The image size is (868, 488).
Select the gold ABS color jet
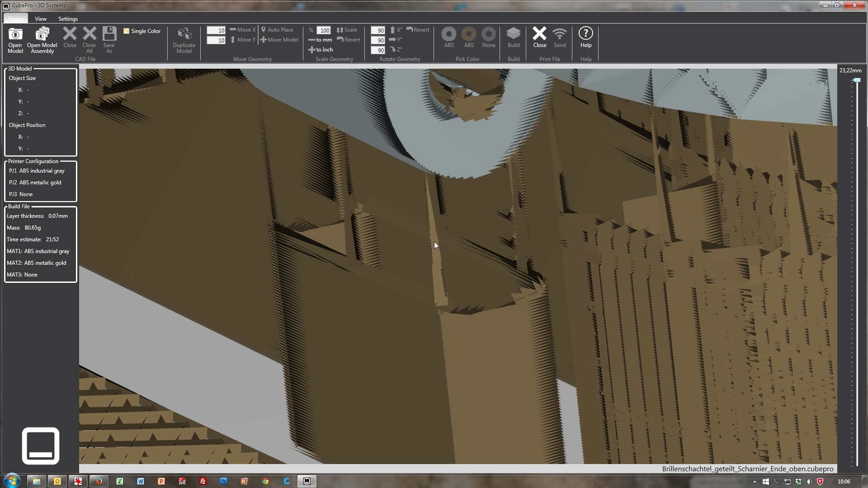[469, 35]
